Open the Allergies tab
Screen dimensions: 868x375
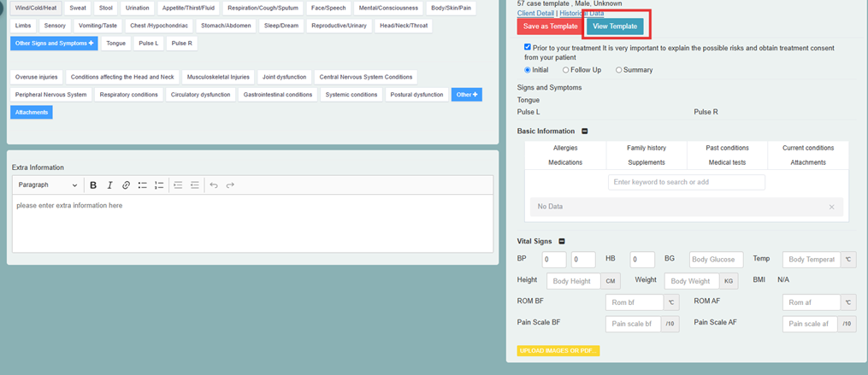(565, 148)
